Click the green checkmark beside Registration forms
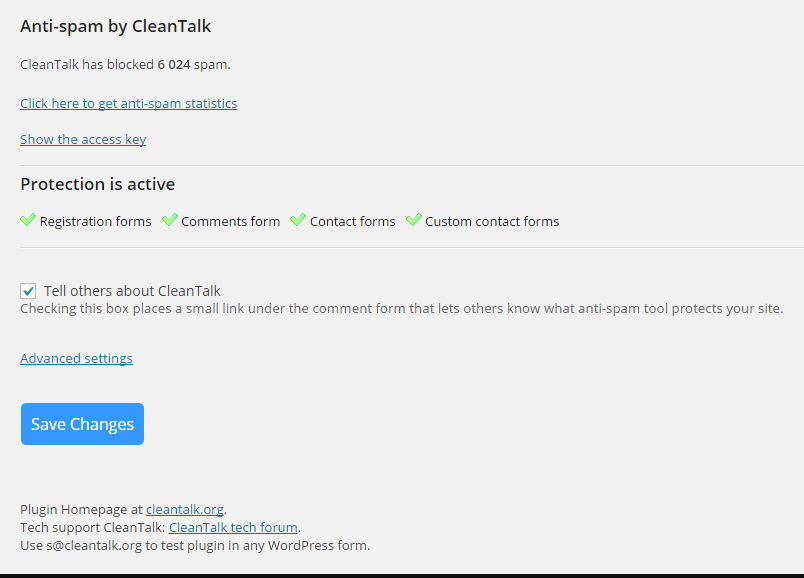The width and height of the screenshot is (804, 578). pyautogui.click(x=28, y=220)
